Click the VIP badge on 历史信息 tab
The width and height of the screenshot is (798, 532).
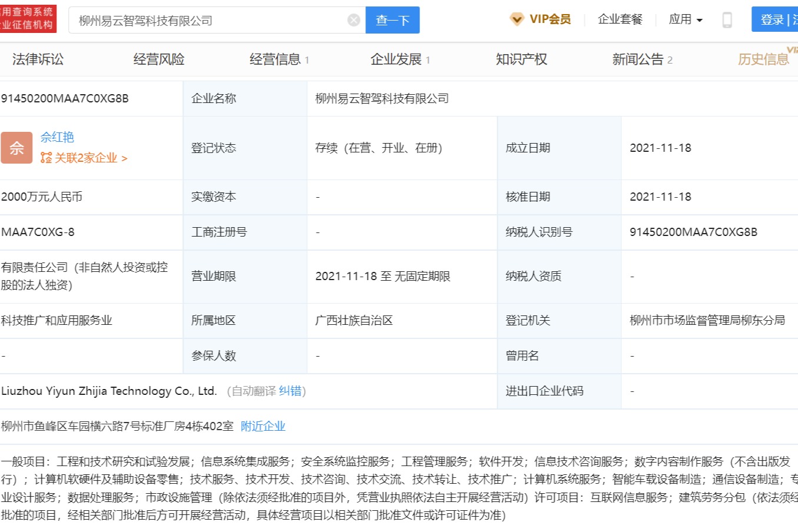pyautogui.click(x=792, y=51)
